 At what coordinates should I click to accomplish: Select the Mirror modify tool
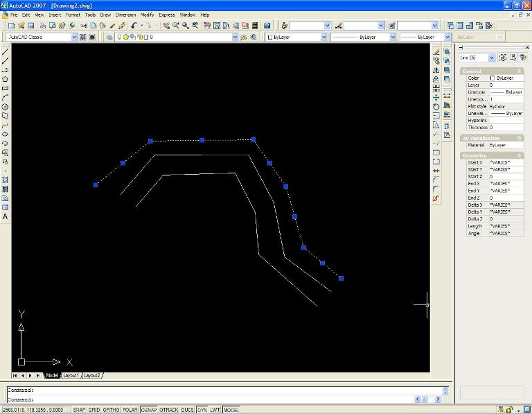436,70
